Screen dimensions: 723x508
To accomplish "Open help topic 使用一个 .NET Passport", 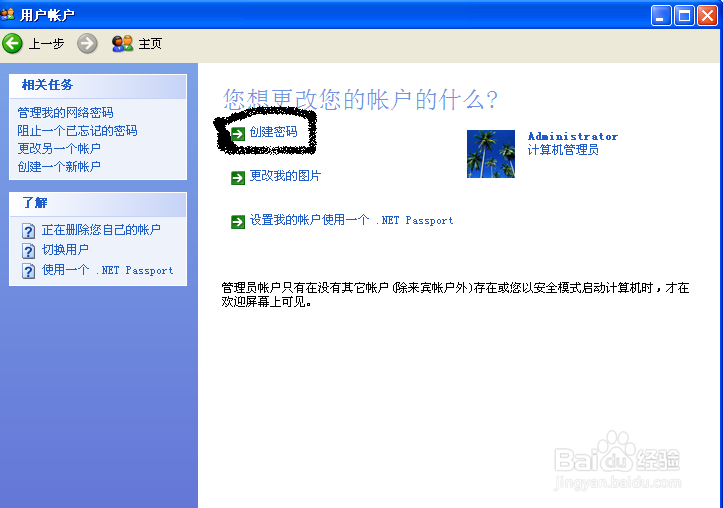I will pos(107,270).
